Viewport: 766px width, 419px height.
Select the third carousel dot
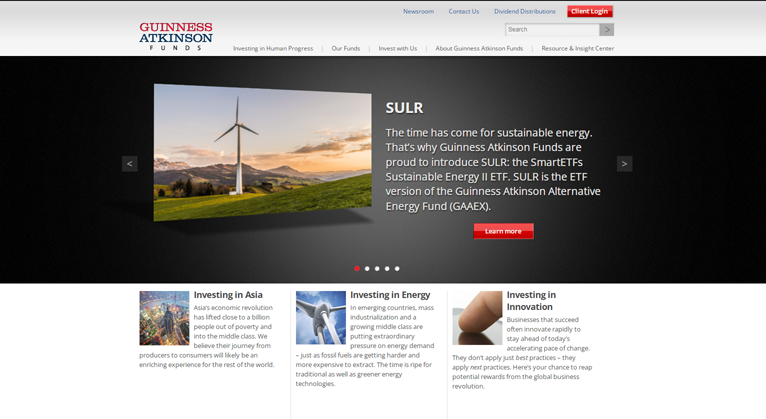(x=377, y=269)
